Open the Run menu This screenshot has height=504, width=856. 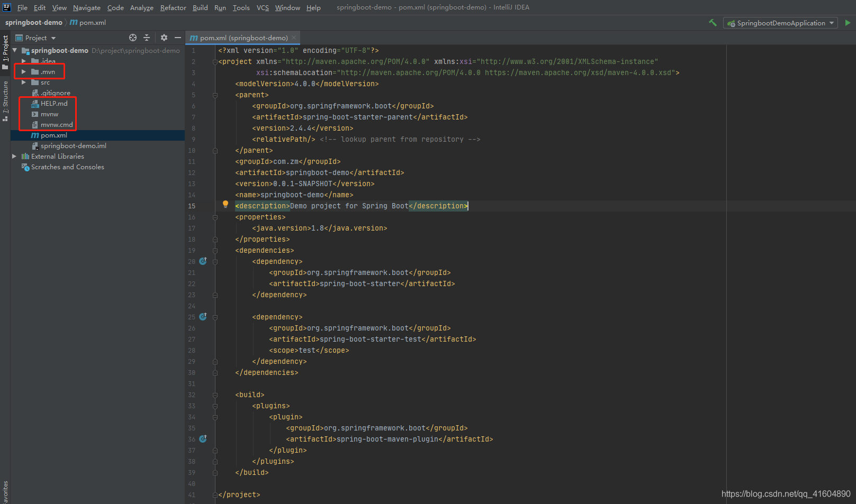(220, 7)
